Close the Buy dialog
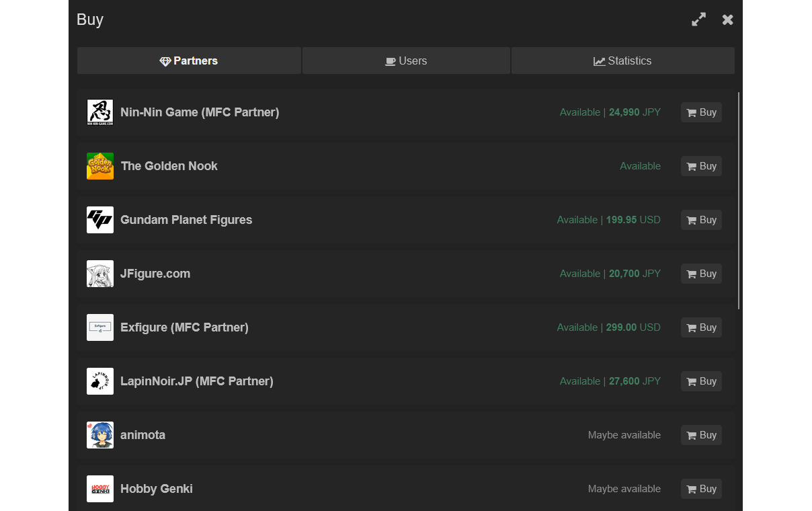The image size is (812, 511). 728,19
